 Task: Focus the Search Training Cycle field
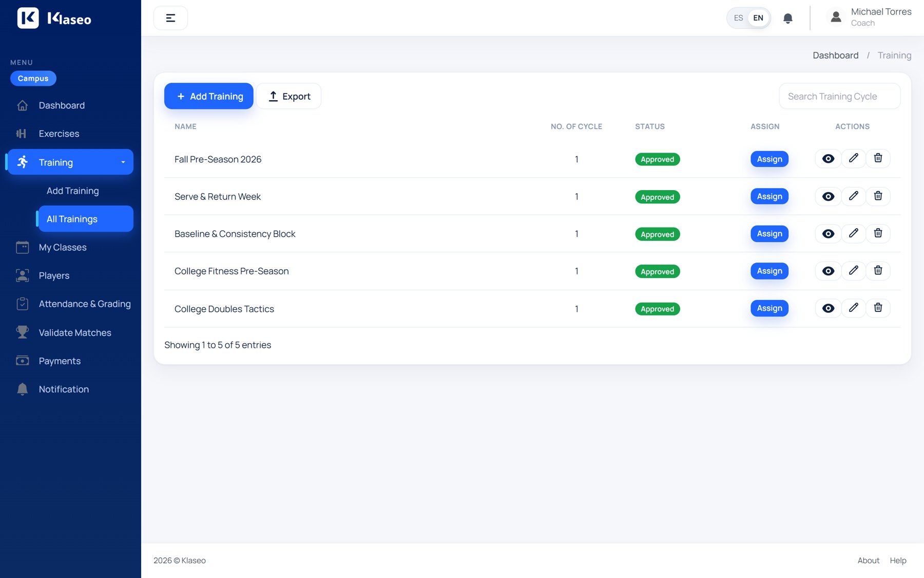[840, 96]
